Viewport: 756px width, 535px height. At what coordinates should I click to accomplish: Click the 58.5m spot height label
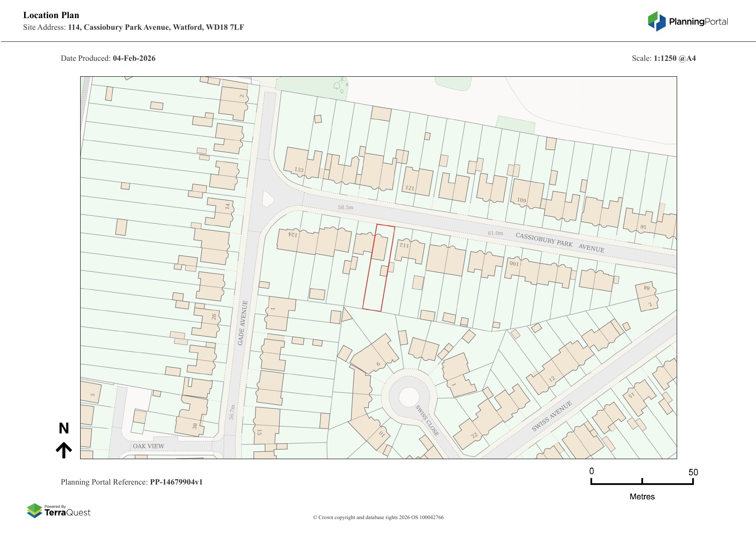(345, 207)
